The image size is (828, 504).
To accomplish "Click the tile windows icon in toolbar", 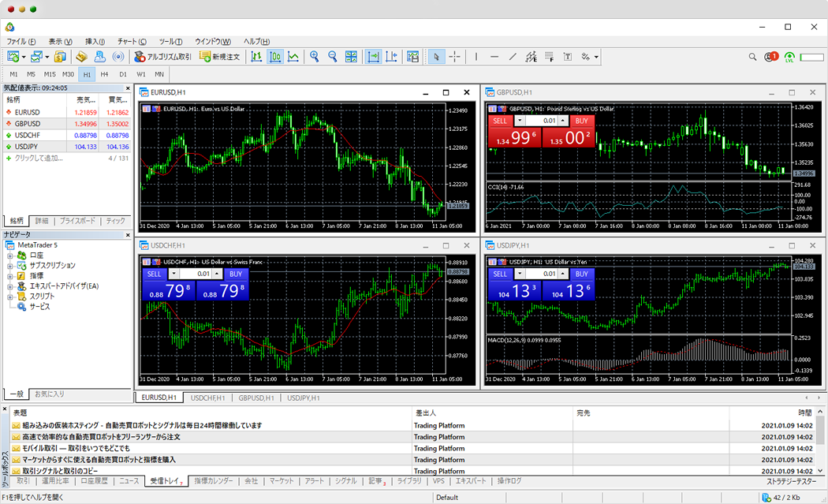I will (x=352, y=57).
